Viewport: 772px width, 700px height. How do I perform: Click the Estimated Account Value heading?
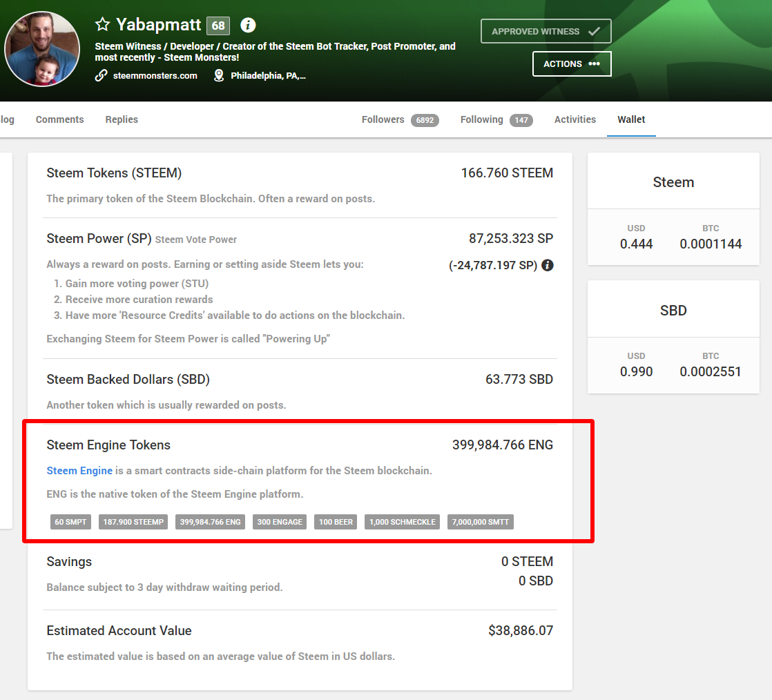tap(119, 630)
